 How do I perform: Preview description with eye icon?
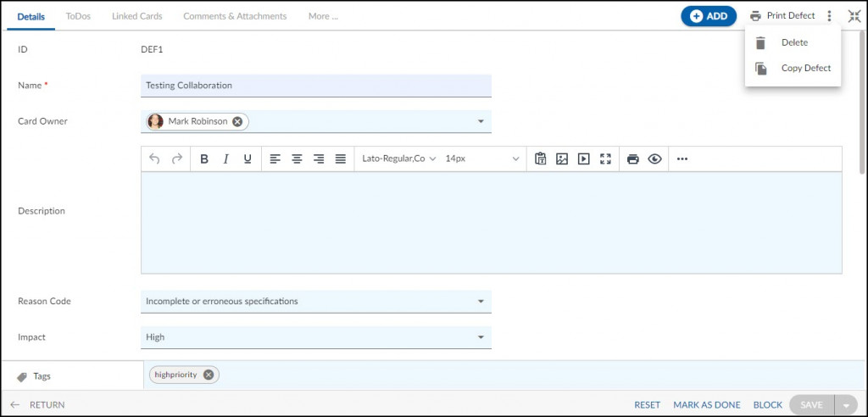pyautogui.click(x=655, y=159)
